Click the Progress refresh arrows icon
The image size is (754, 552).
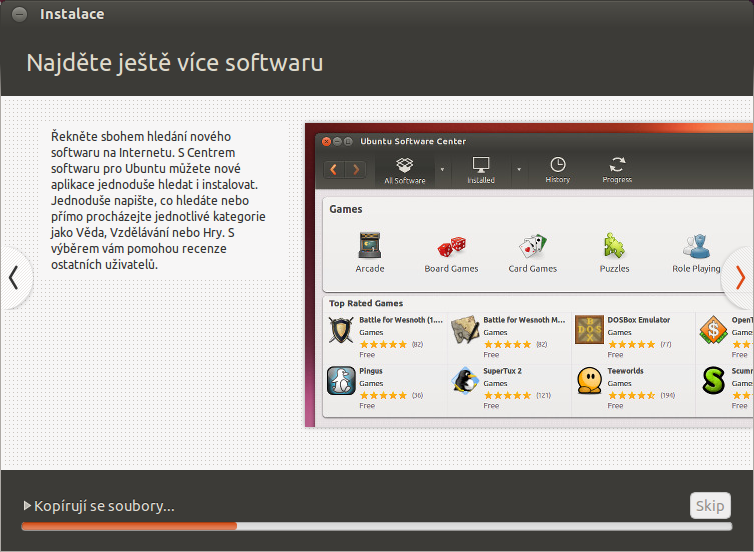coord(617,164)
